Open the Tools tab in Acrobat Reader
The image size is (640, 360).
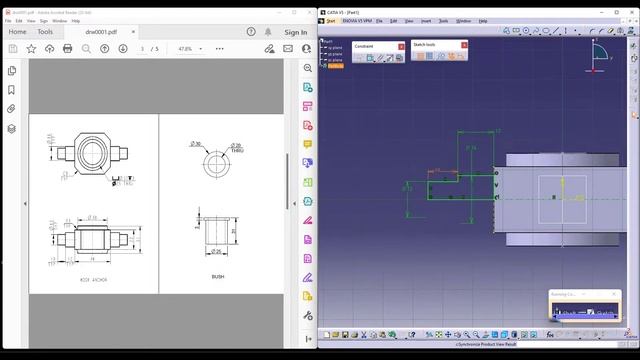(45, 32)
